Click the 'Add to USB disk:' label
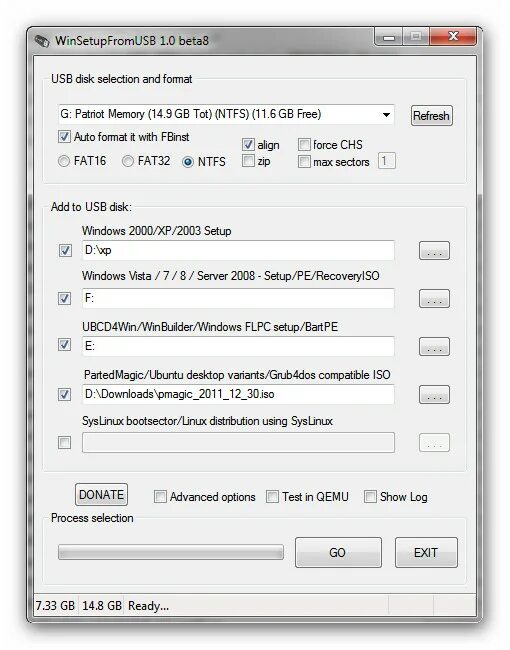The image size is (510, 650). point(91,206)
